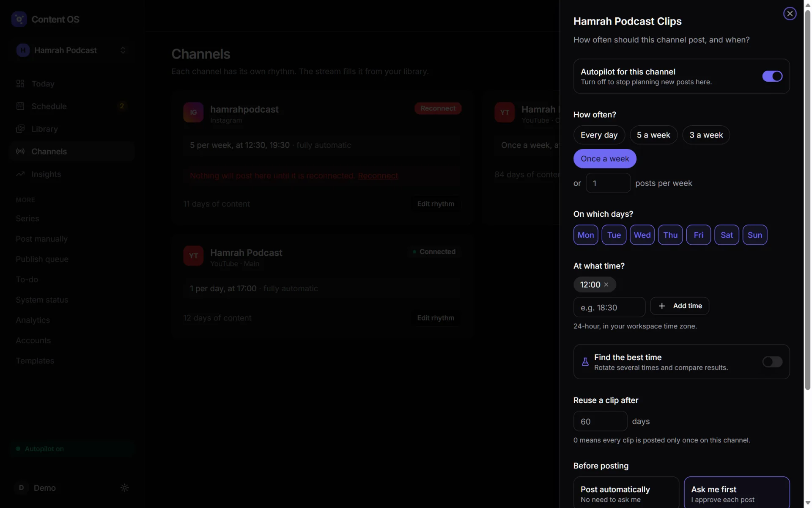812x508 pixels.
Task: Remove the 12:00 time chip
Action: [x=606, y=284]
